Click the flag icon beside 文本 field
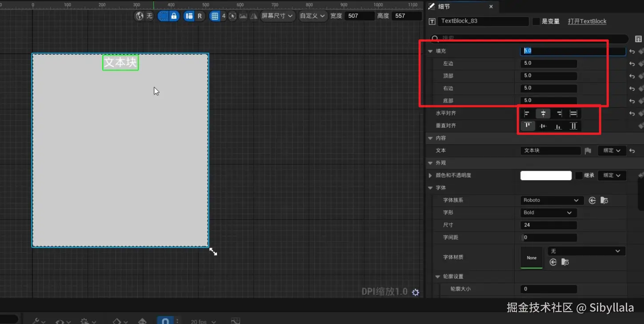Image resolution: width=644 pixels, height=324 pixels. [x=588, y=151]
